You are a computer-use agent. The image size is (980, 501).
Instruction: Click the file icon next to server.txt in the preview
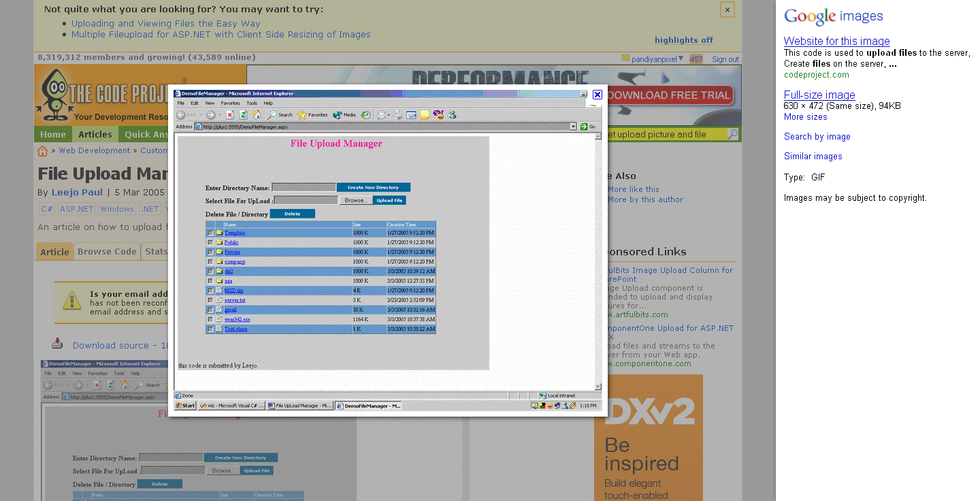(x=219, y=300)
